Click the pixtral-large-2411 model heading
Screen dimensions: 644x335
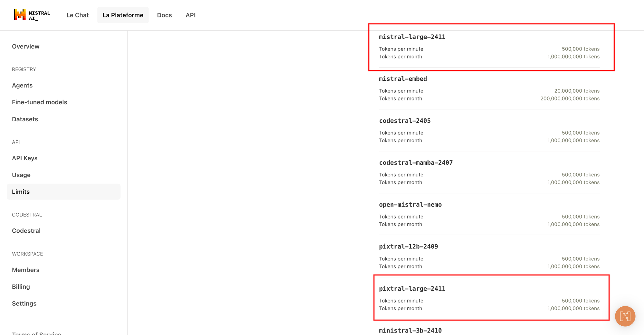[412, 289]
